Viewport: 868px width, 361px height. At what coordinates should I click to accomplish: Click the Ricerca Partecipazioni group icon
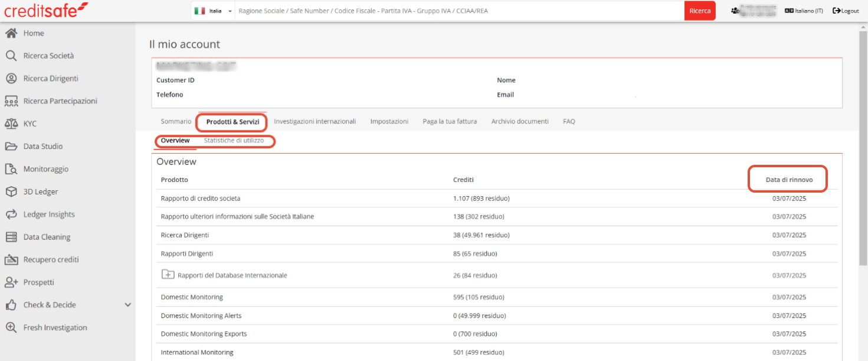11,101
